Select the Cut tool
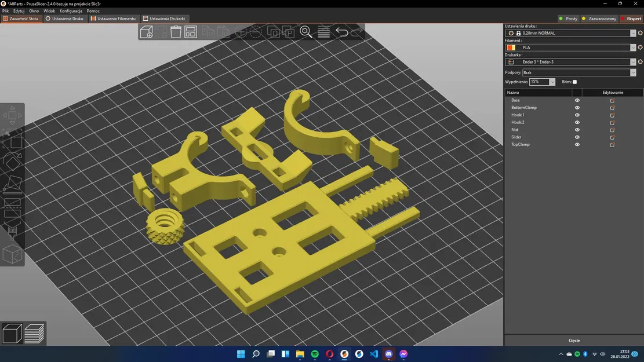Image resolution: width=644 pixels, height=362 pixels. click(12, 207)
